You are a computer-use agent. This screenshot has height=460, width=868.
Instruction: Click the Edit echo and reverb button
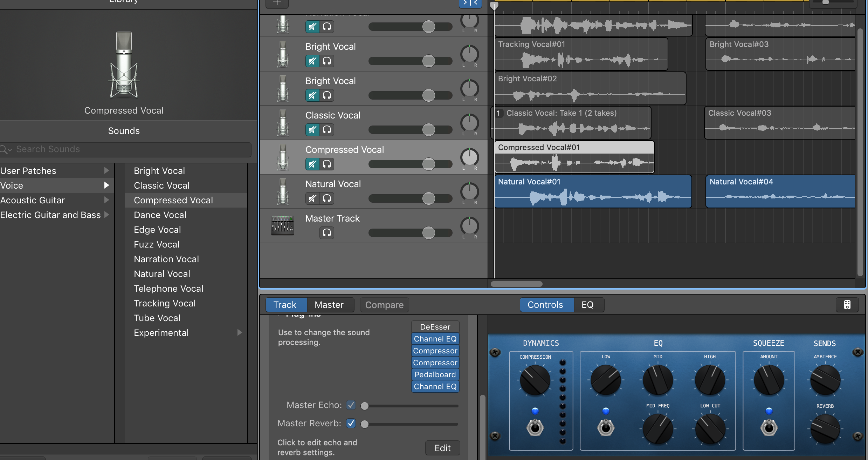coord(442,448)
